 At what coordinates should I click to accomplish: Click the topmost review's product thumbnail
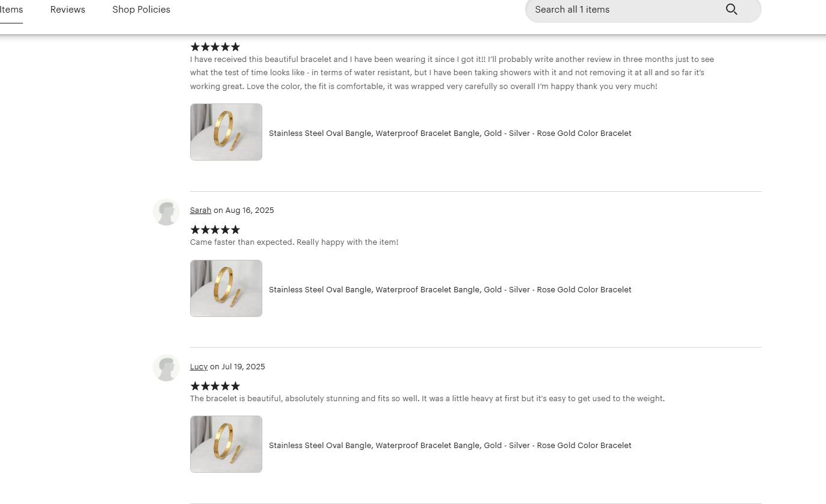(x=226, y=132)
